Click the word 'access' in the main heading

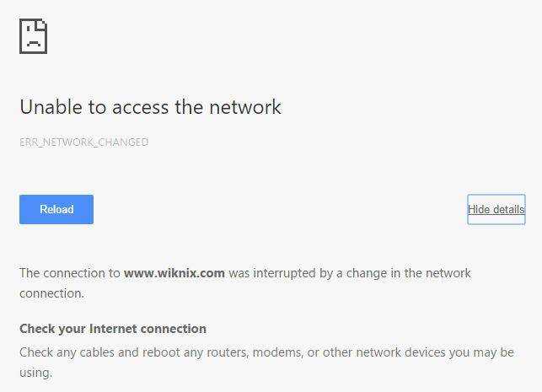141,107
